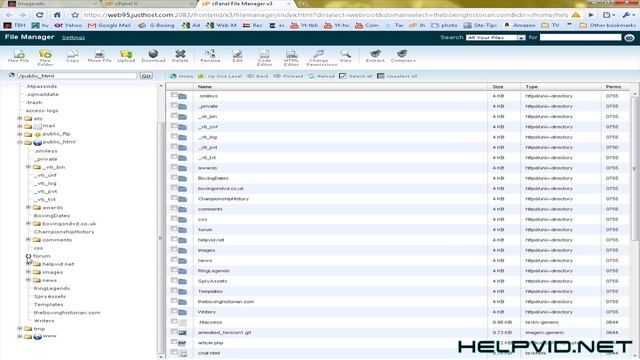Click the browser address bar
Image resolution: width=640 pixels, height=360 pixels.
[x=325, y=15]
